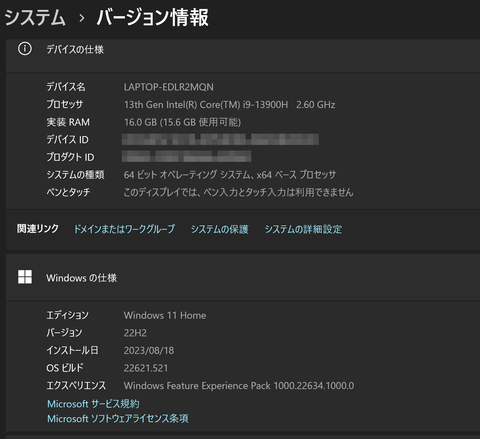Viewport: 480px width, 439px height.
Task: Click the バージョン情報 page title
Action: coord(153,18)
